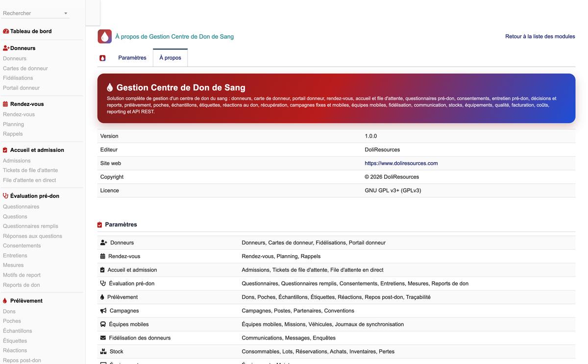588x364 pixels.
Task: Click the Accueil et admission row icon
Action: coord(102,270)
